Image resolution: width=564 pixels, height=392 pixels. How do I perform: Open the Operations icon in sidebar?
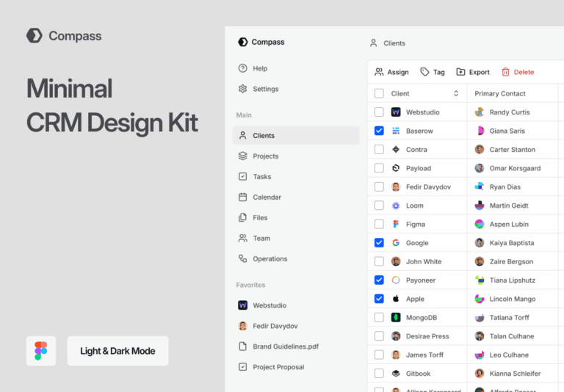pos(243,259)
